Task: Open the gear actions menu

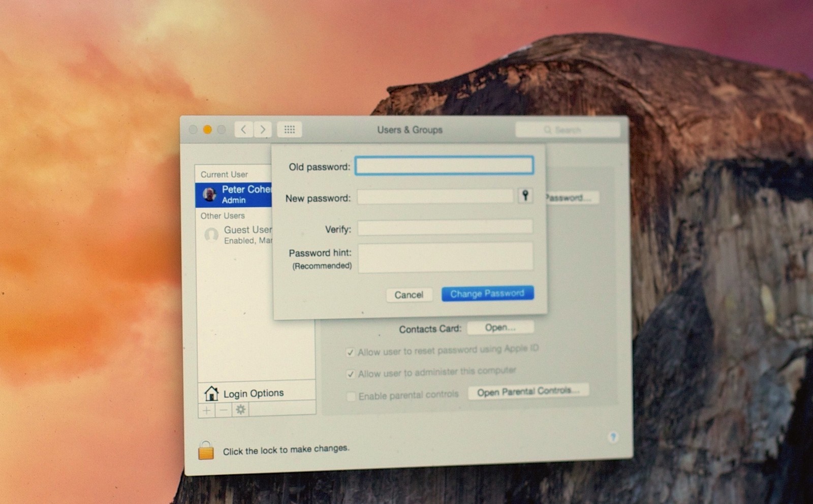Action: 241,409
